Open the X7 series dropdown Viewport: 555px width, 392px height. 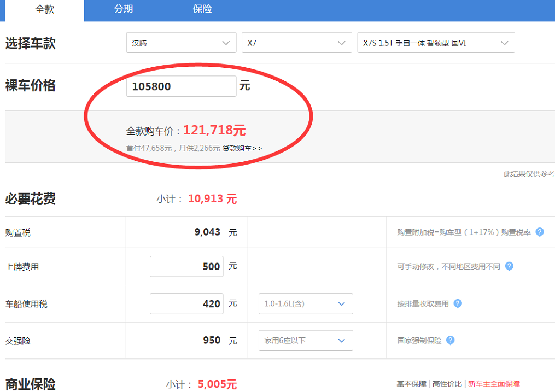(x=296, y=43)
